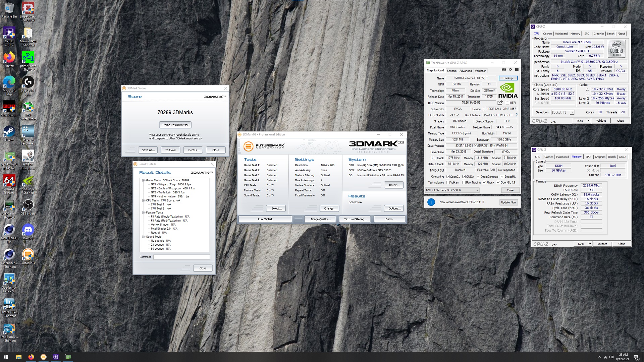644x362 pixels.
Task: Open Caches tab in top CPU-Z window
Action: coord(547,34)
